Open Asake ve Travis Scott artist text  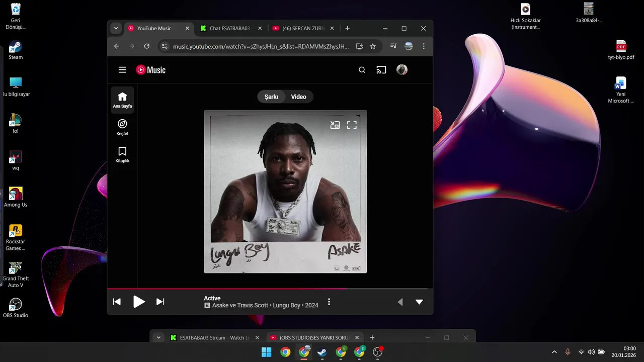pyautogui.click(x=240, y=305)
